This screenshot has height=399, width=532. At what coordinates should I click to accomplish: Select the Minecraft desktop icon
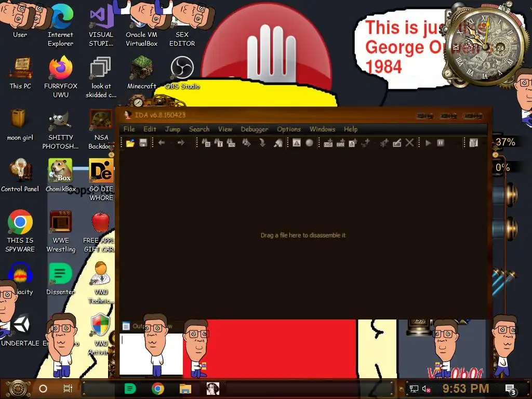point(141,73)
